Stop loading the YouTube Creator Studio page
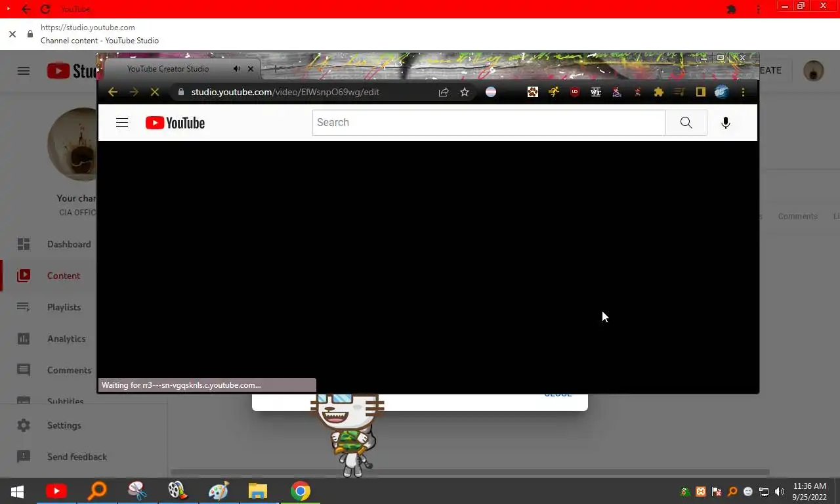 [155, 92]
